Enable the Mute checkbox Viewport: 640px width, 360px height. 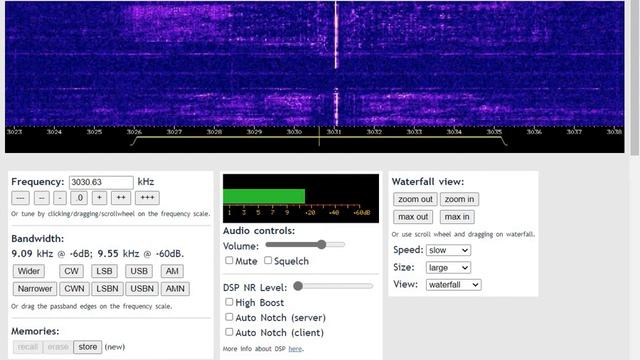pyautogui.click(x=229, y=260)
